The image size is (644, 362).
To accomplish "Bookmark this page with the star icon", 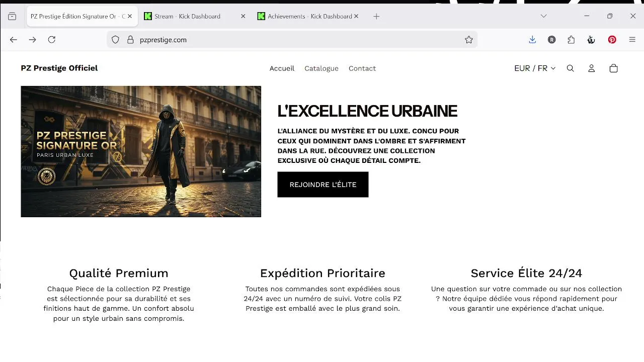I will tap(469, 40).
